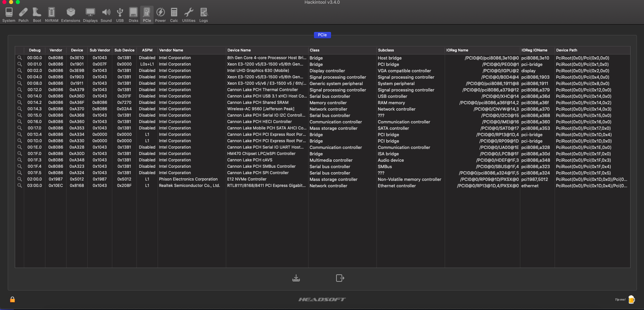Click the Tip me beer icon
The height and width of the screenshot is (310, 644).
pyautogui.click(x=631, y=299)
